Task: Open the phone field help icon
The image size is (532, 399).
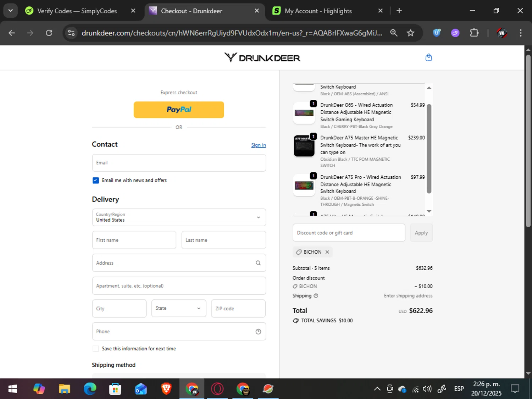Action: click(x=258, y=331)
